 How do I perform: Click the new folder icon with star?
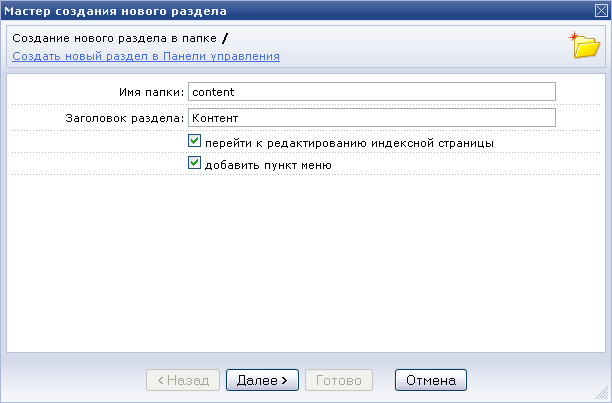pos(584,45)
